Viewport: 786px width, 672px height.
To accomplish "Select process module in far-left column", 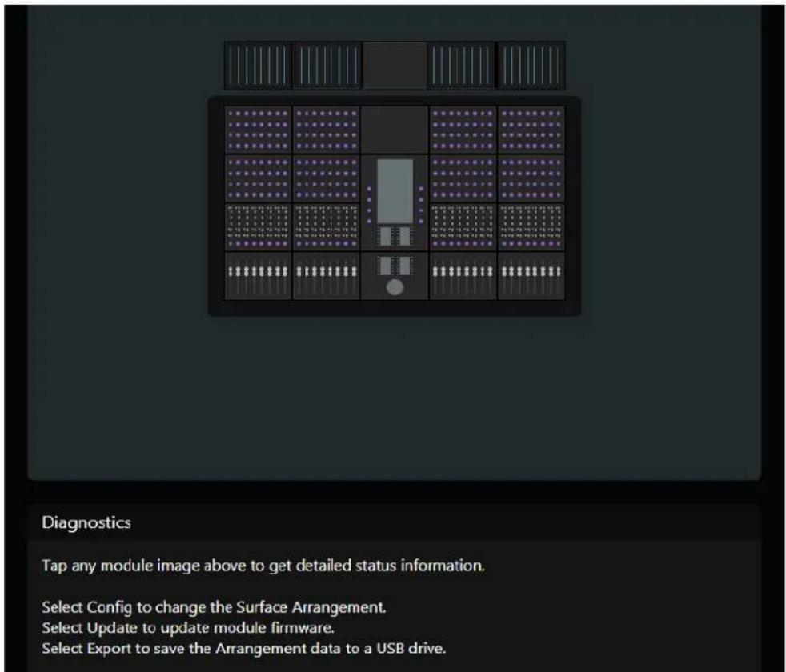I will coord(258,226).
